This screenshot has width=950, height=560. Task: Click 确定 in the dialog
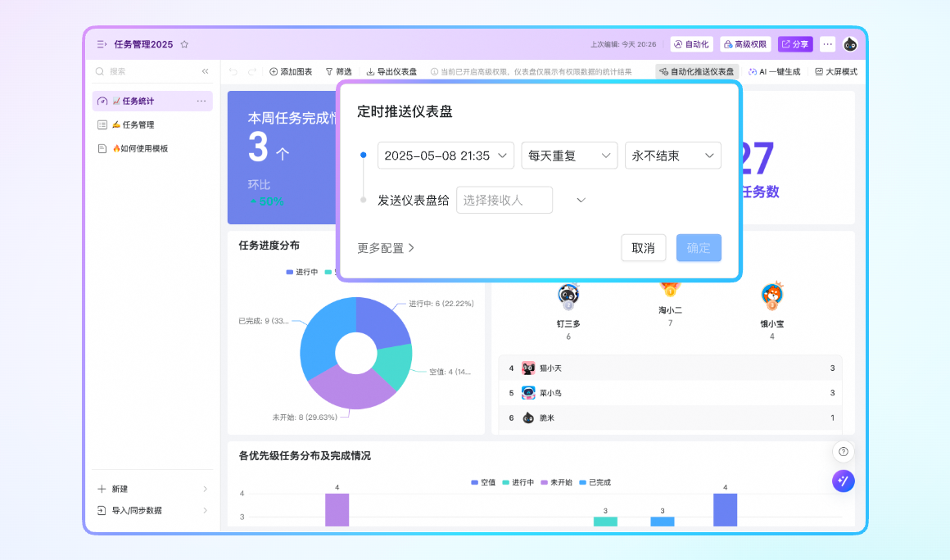click(x=699, y=247)
